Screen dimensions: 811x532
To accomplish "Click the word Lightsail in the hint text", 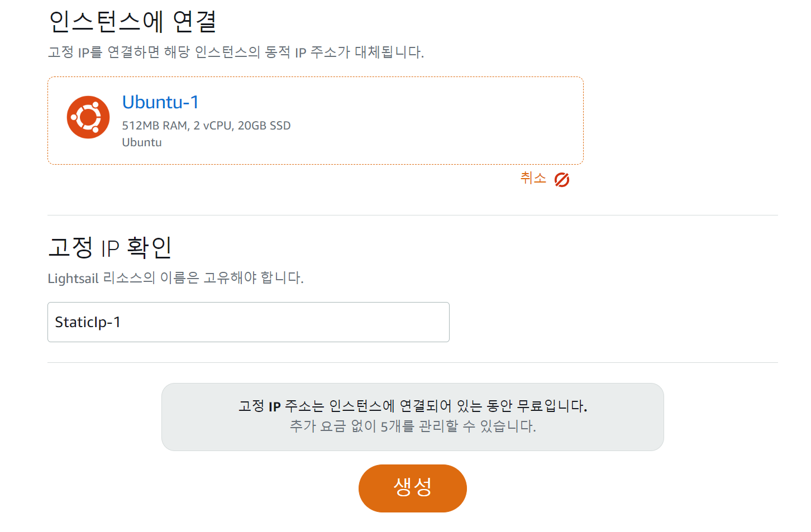I will point(73,279).
